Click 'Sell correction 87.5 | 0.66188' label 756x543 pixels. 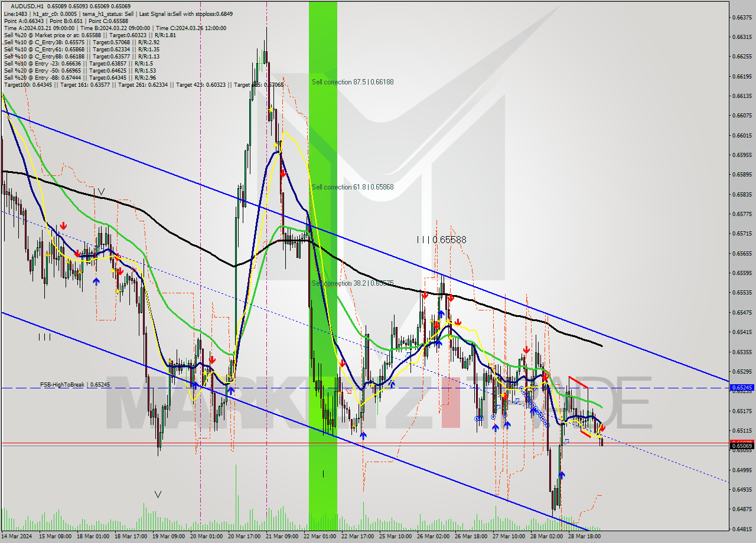click(353, 82)
